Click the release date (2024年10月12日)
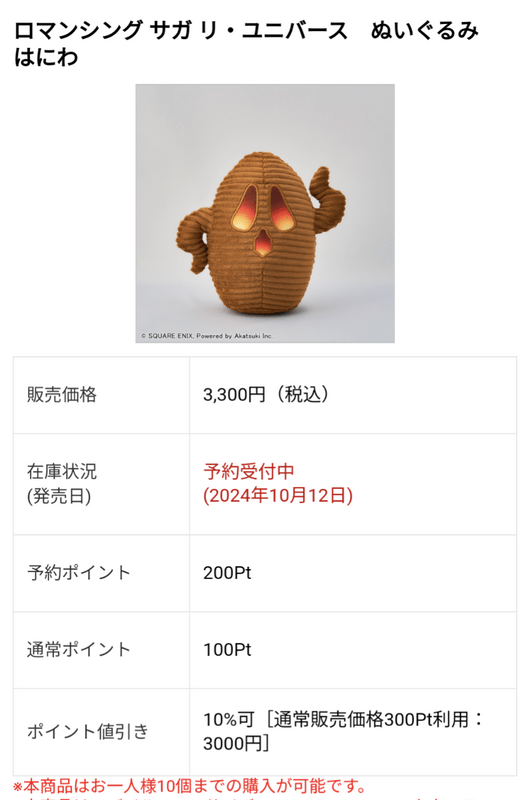Screen dimensions: 529x800 coord(278,496)
